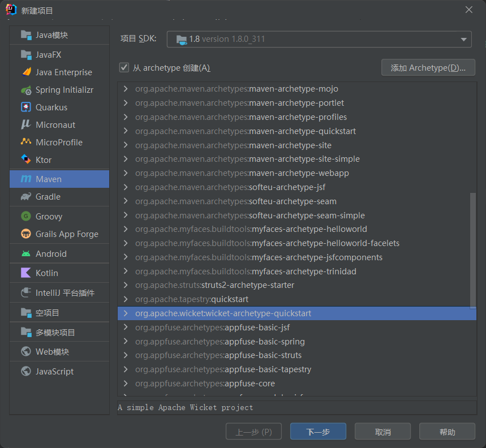486x448 pixels.
Task: Select appfuse-basic-tapestry row
Action: click(297, 369)
